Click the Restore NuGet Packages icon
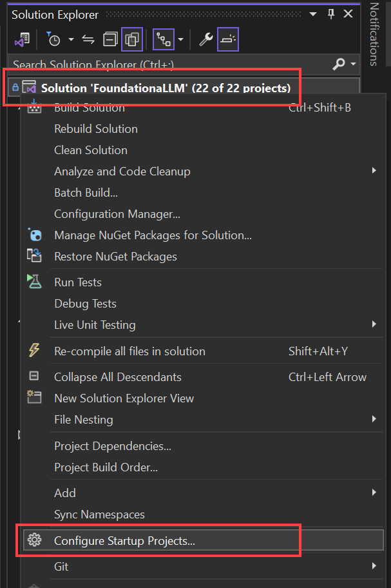Image resolution: width=391 pixels, height=588 pixels. [x=34, y=256]
